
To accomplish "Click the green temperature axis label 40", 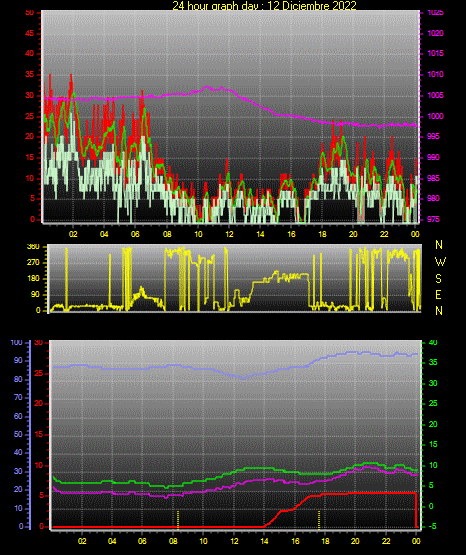I will [x=433, y=343].
